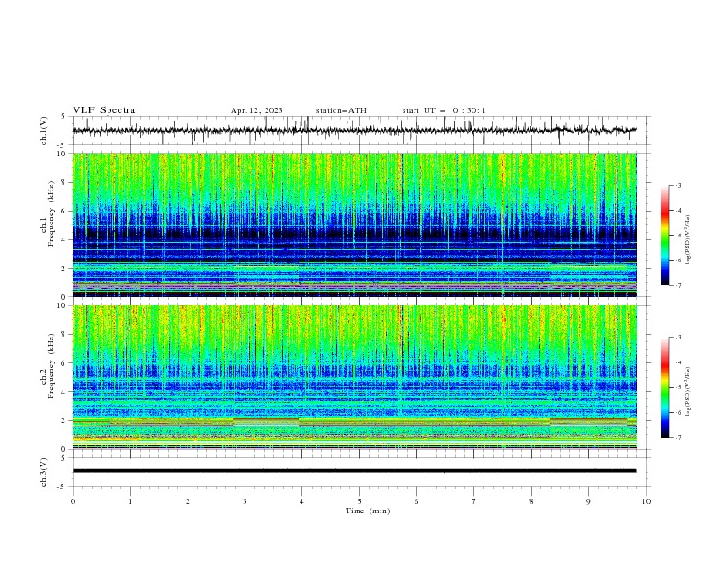This screenshot has height=563, width=728.
Task: Click the "start UT = 0 : 30: 1" text
Action: tap(444, 110)
